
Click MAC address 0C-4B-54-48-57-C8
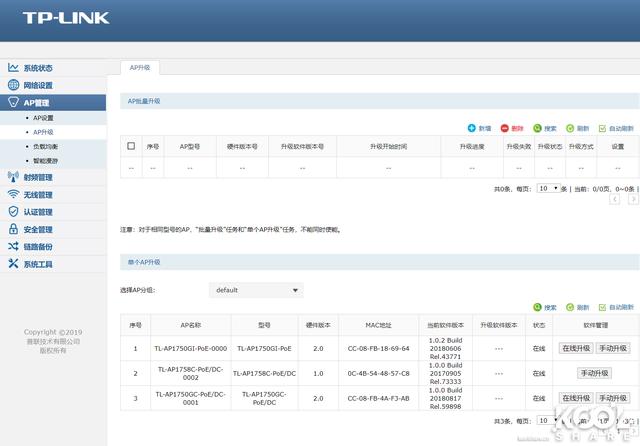point(378,373)
